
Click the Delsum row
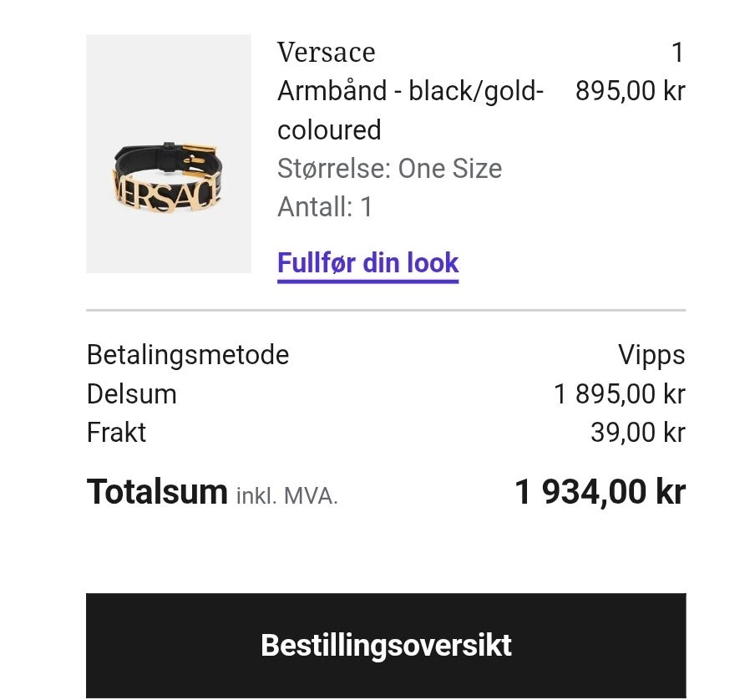pyautogui.click(x=132, y=393)
